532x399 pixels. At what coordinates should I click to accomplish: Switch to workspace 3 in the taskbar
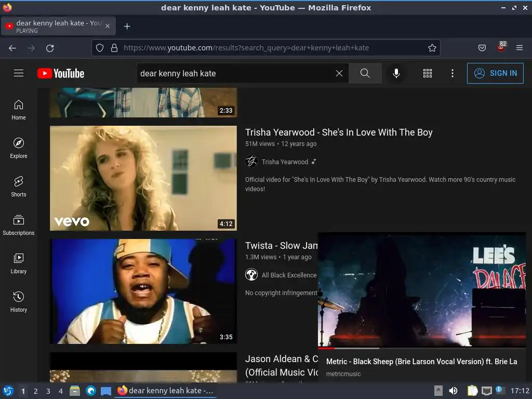(48, 391)
